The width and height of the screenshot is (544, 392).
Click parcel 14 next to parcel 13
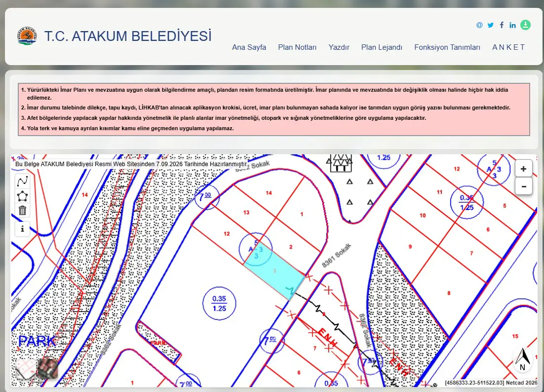269,193
